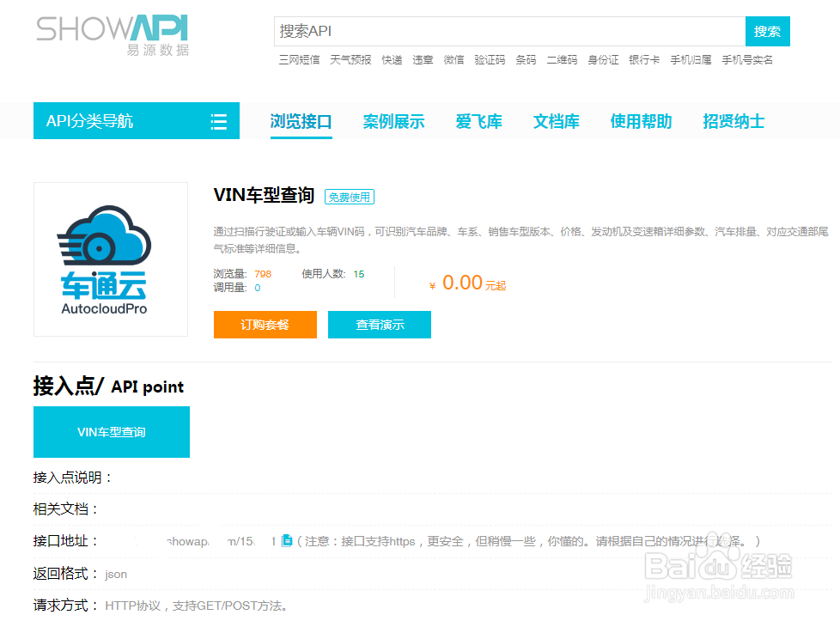Open the 快递 express delivery link

[392, 60]
